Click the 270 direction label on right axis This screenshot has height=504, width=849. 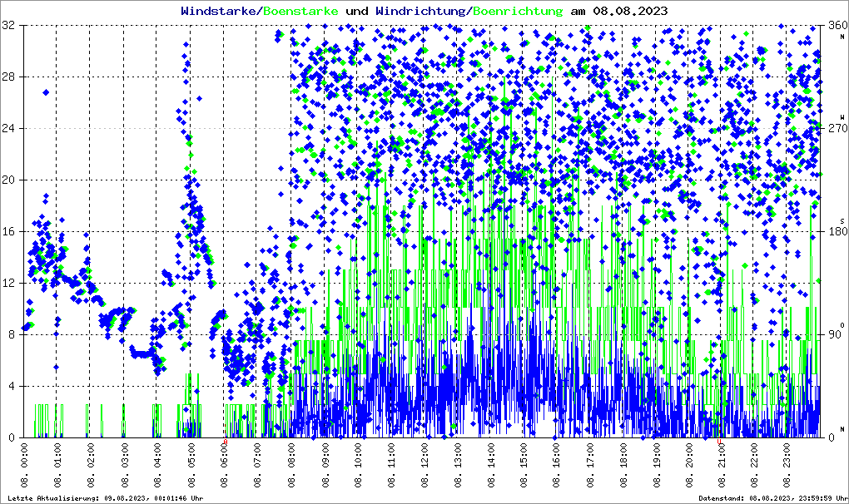[835, 129]
